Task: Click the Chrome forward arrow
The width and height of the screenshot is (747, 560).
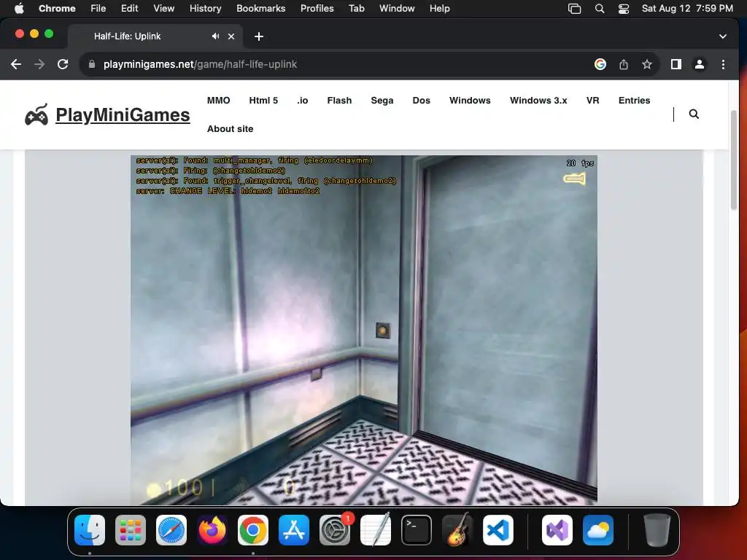Action: point(39,64)
